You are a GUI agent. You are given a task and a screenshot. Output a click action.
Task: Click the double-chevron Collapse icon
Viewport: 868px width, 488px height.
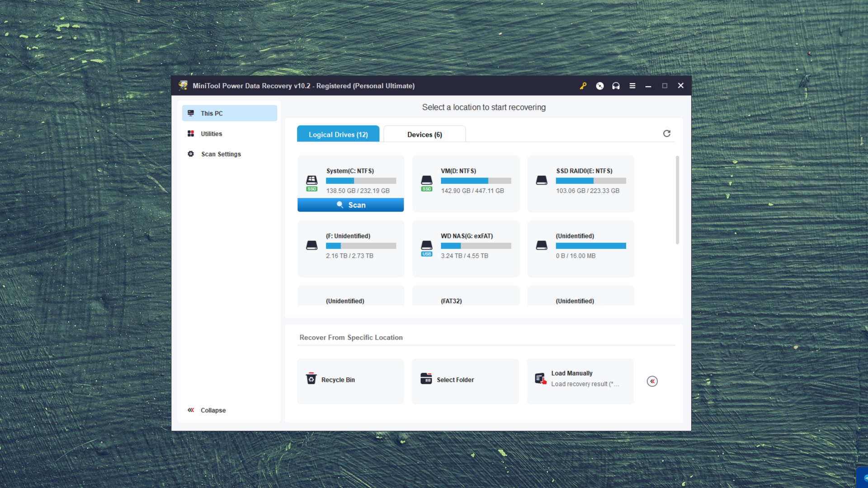click(x=191, y=410)
